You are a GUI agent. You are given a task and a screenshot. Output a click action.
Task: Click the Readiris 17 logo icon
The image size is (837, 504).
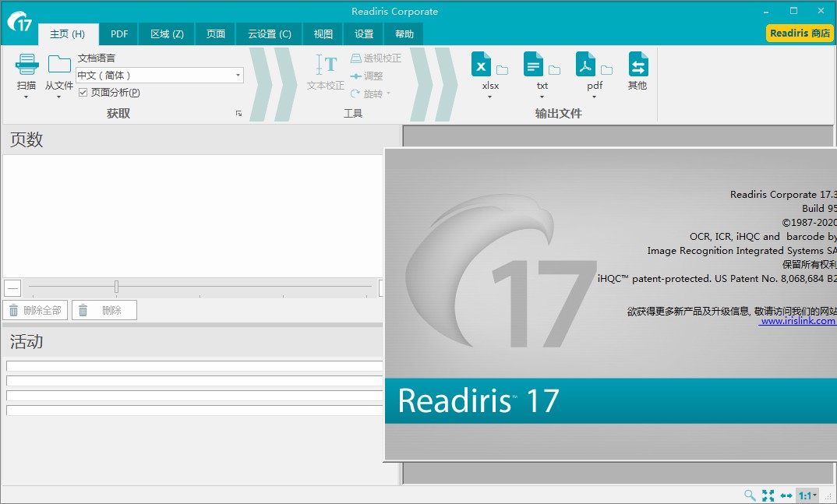[19, 21]
